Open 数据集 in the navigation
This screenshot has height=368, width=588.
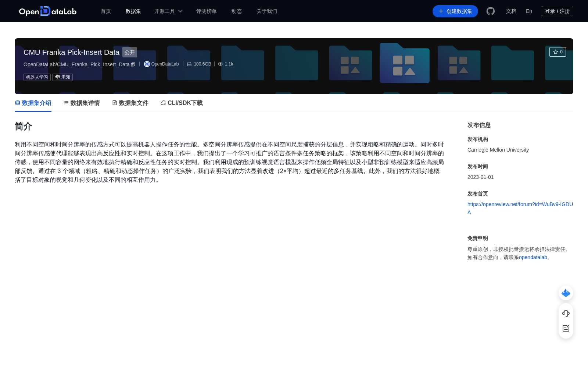[133, 11]
